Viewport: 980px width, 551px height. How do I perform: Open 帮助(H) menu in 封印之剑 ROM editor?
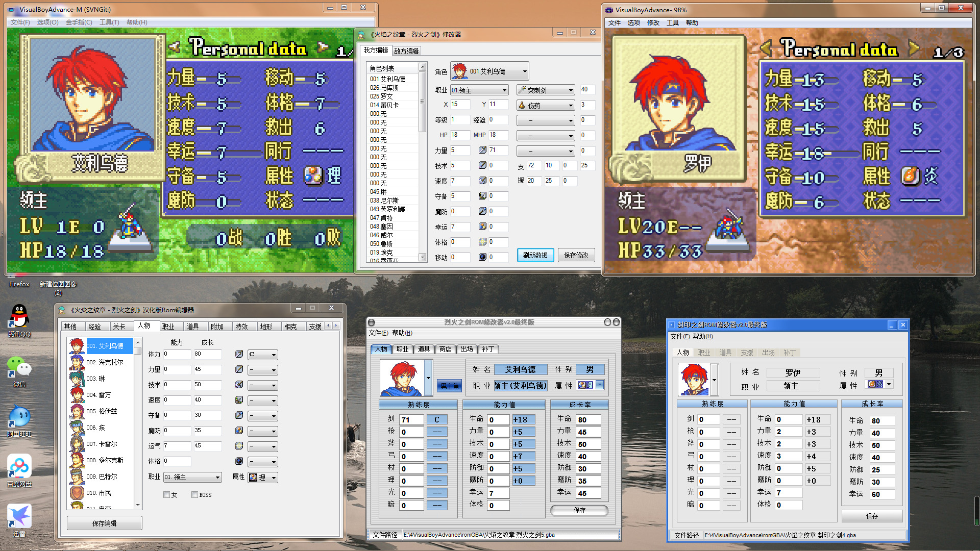coord(703,337)
